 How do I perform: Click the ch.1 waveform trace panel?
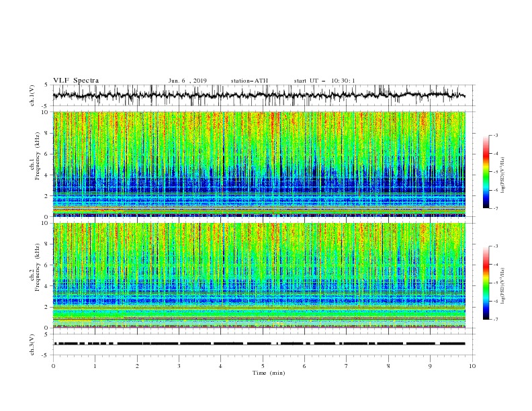pyautogui.click(x=263, y=95)
